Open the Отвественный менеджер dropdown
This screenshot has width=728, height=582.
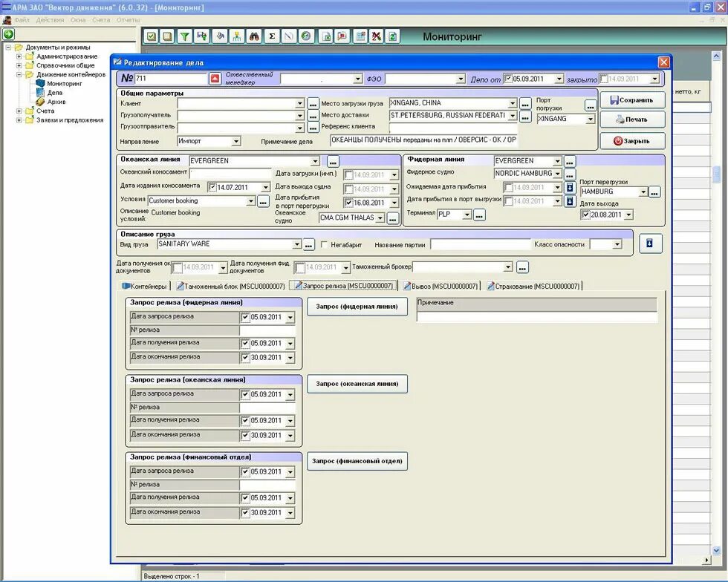click(x=357, y=79)
